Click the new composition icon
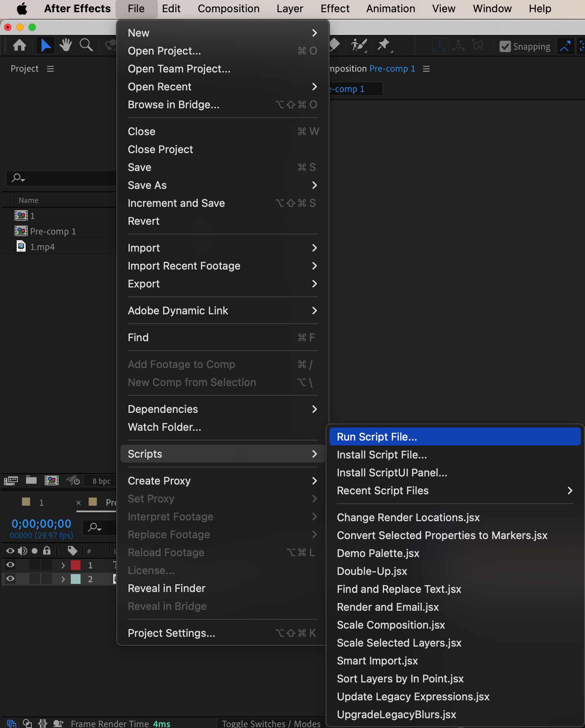This screenshot has width=585, height=728. pyautogui.click(x=51, y=481)
